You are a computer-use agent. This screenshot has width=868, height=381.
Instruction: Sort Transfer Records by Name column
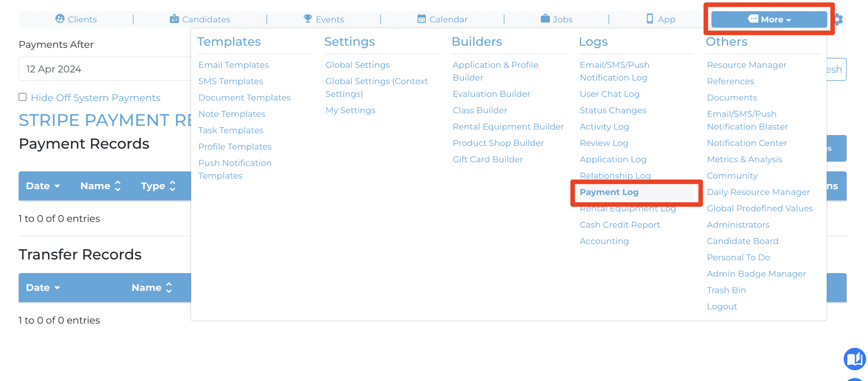152,287
